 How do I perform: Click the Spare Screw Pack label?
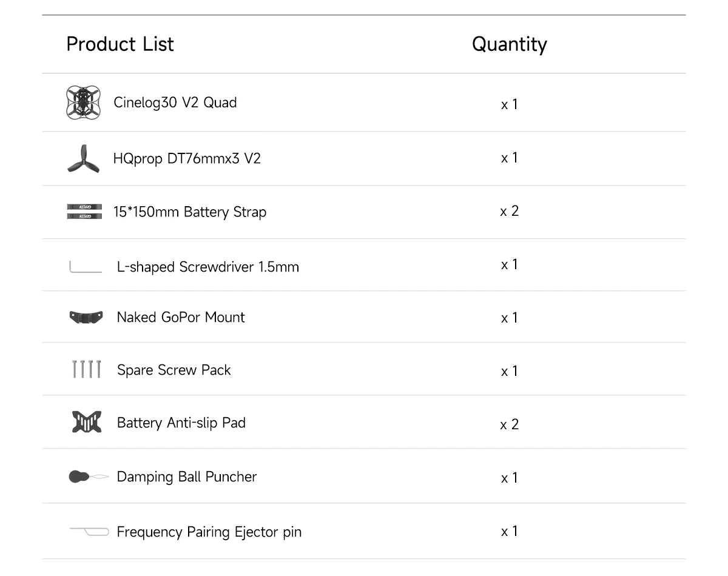(x=174, y=370)
